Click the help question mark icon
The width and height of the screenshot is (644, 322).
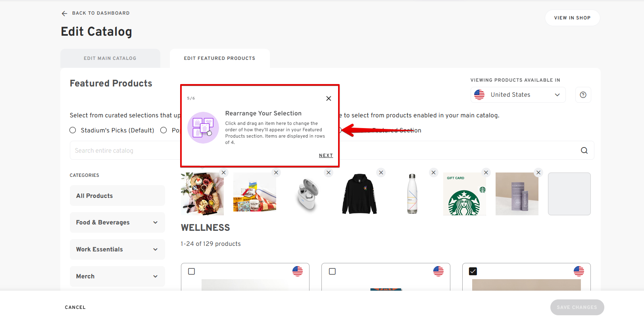[x=583, y=95]
